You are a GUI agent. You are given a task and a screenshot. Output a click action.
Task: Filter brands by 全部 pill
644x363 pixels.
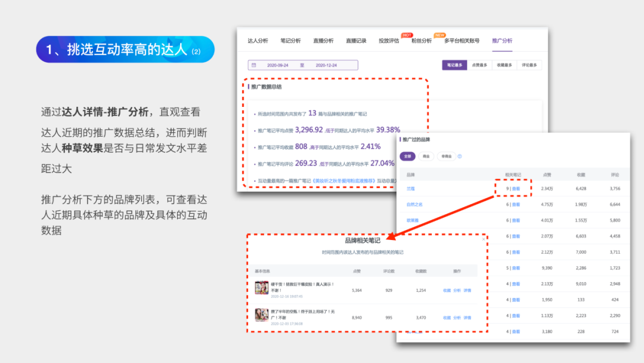click(x=407, y=156)
